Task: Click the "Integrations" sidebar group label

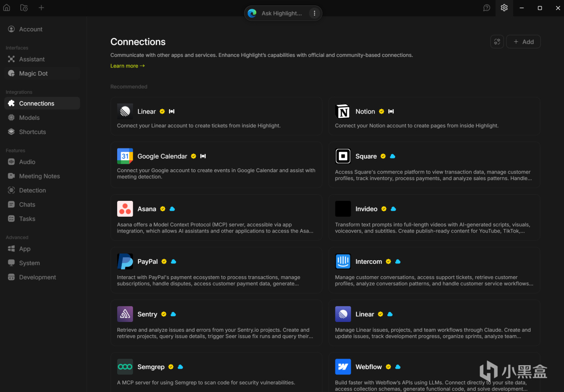Action: [19, 92]
